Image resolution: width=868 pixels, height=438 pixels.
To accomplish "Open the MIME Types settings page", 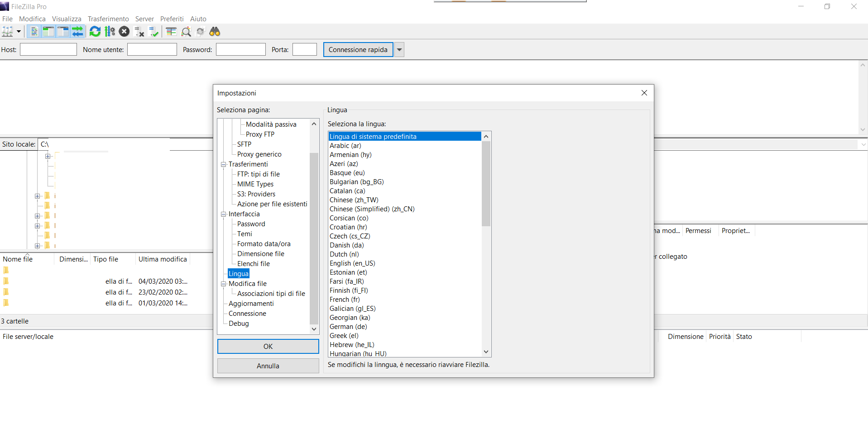I will point(255,184).
